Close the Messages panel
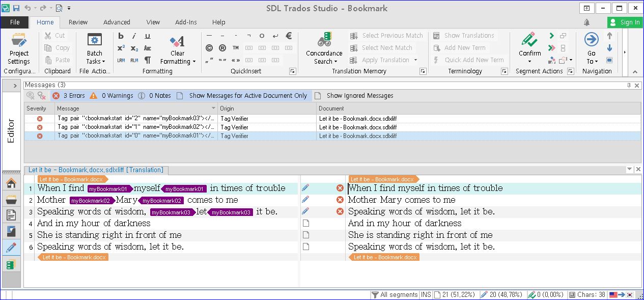644x300 pixels. (x=638, y=86)
